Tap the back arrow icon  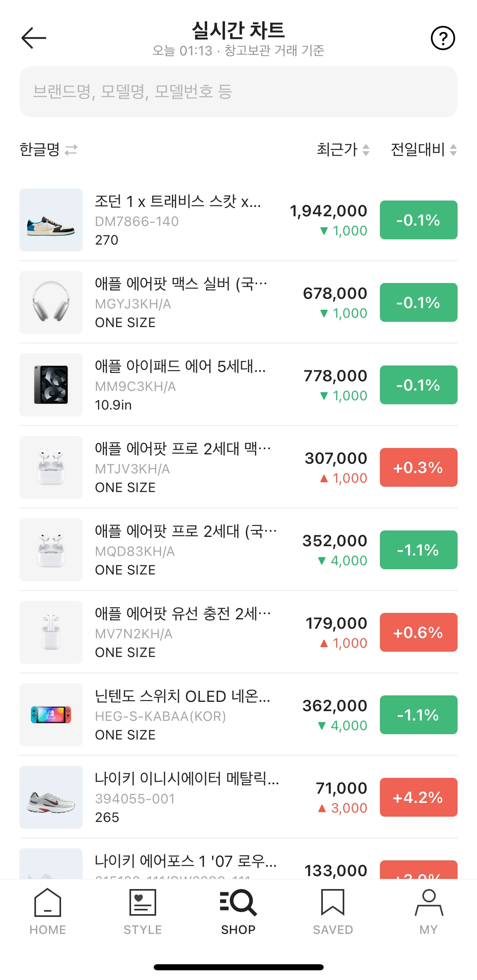point(34,38)
